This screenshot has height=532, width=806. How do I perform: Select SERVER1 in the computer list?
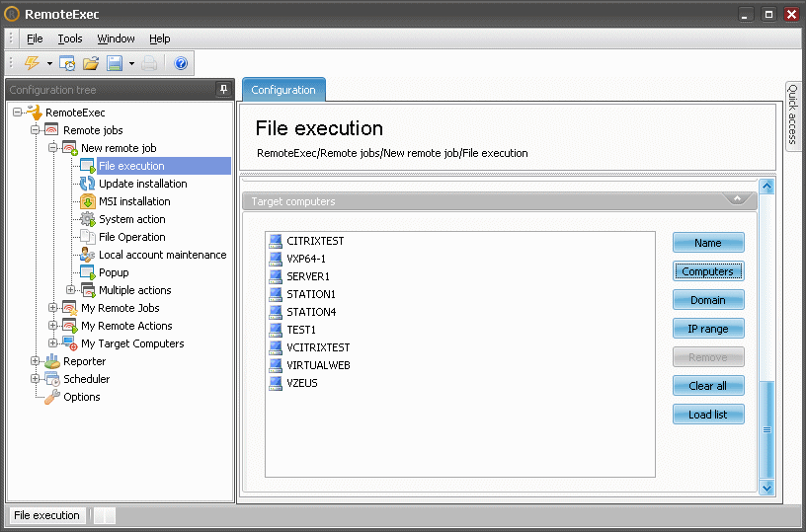308,276
